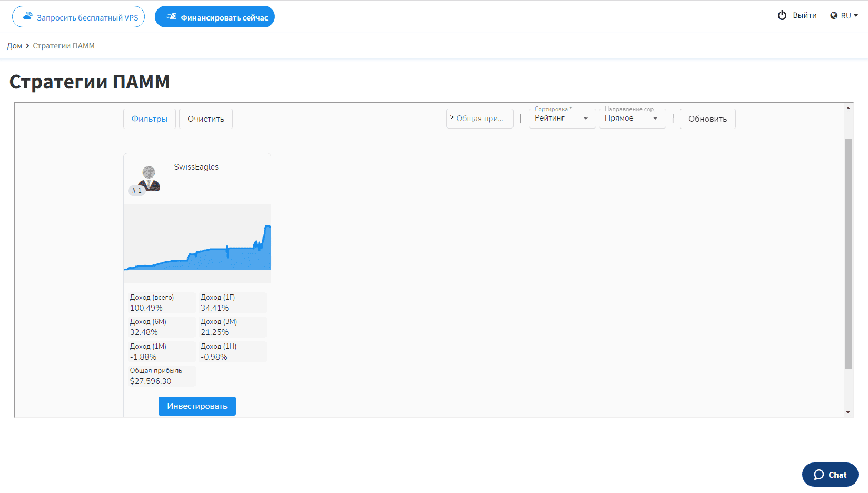Open the Chat widget
Image resolution: width=868 pixels, height=493 pixels.
point(830,475)
